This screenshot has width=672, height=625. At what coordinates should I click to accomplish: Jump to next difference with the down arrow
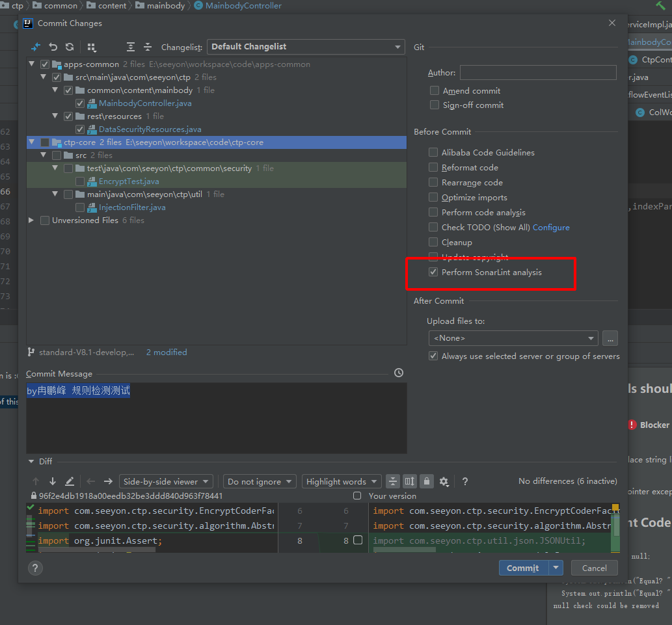(53, 481)
